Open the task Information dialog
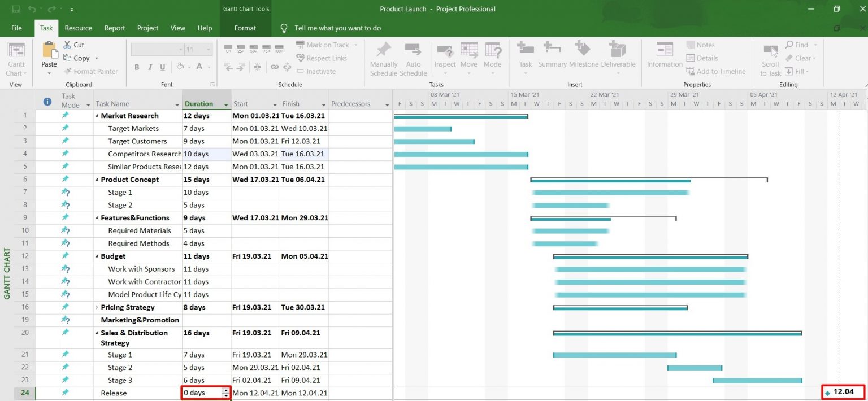Image resolution: width=868 pixels, height=401 pixels. 663,54
